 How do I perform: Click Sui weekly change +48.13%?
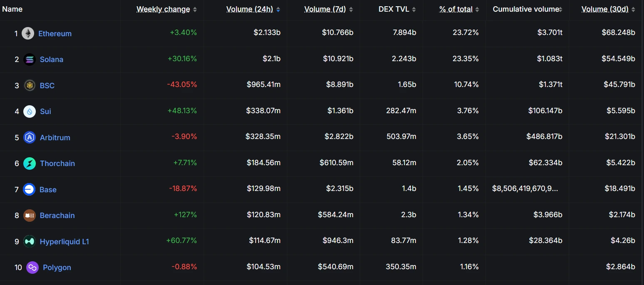pos(182,111)
